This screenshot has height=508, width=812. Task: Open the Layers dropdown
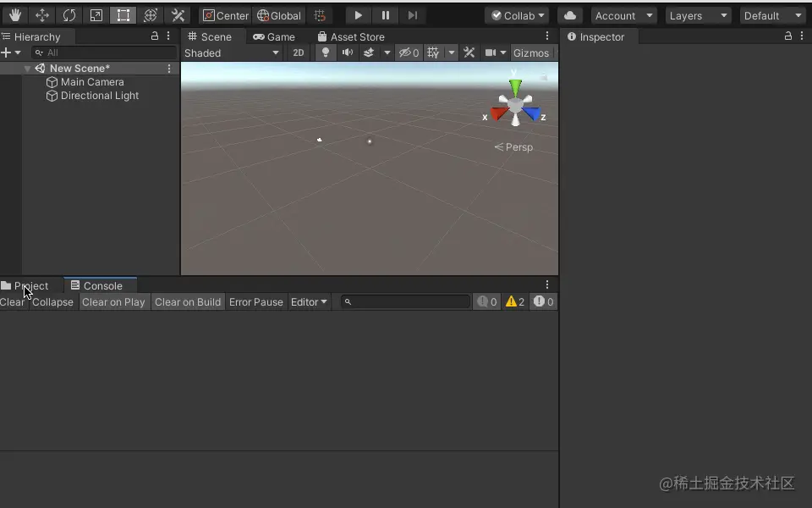(x=698, y=15)
